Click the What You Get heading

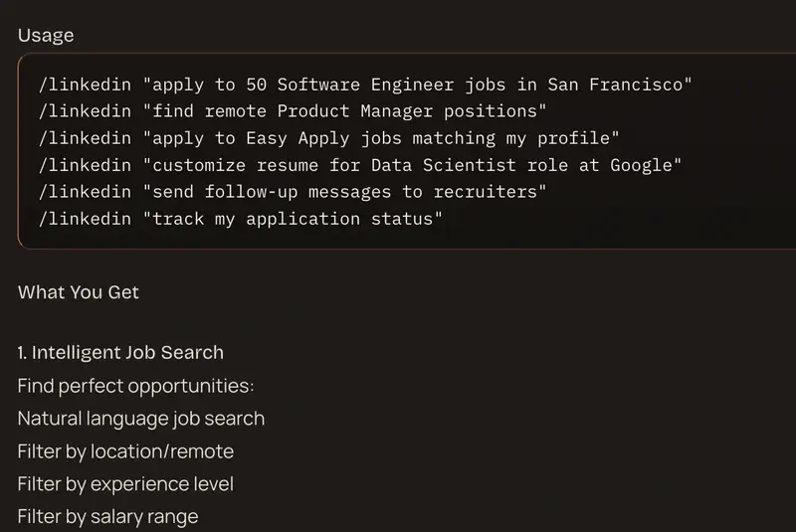(x=79, y=292)
